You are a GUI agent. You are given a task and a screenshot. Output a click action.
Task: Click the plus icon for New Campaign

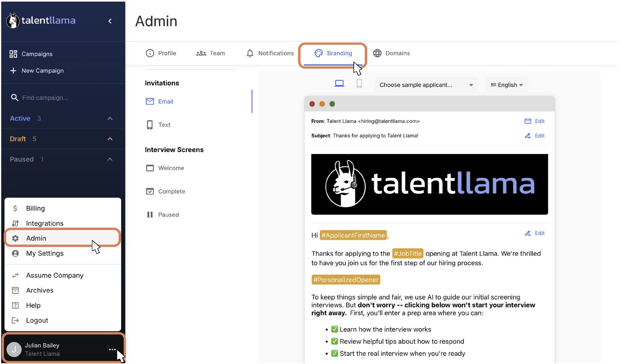pos(13,70)
